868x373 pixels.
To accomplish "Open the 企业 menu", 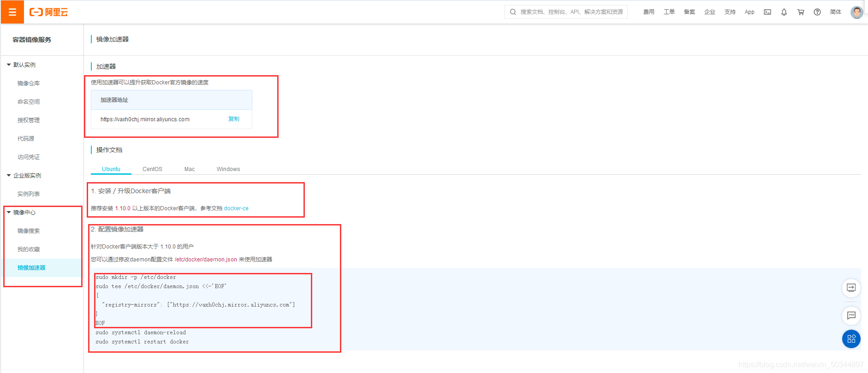I will 710,12.
